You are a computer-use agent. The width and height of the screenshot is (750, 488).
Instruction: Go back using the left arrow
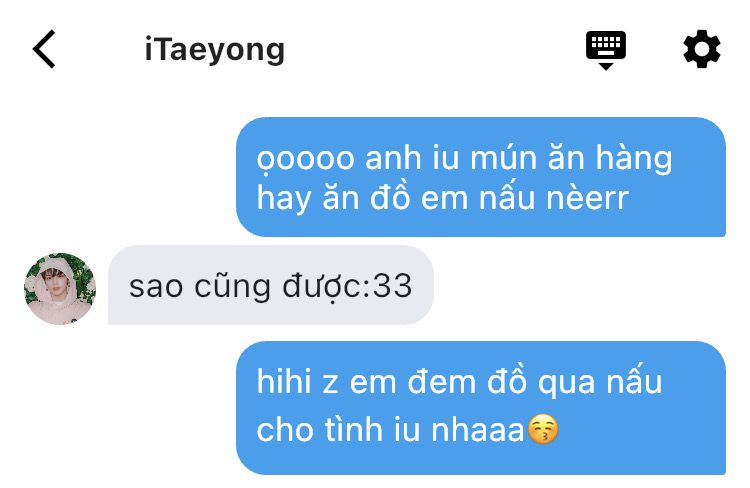(44, 49)
